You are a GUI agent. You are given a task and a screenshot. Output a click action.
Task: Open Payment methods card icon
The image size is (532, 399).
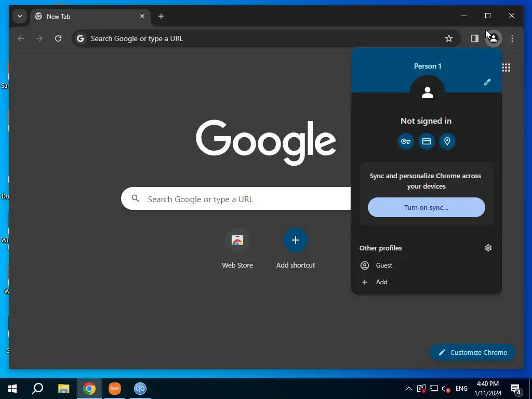tap(427, 141)
